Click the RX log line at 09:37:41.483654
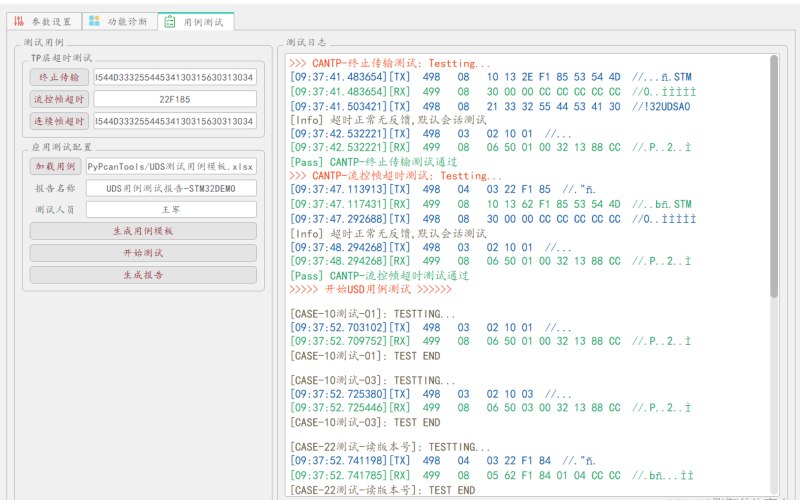This screenshot has height=500, width=800. pyautogui.click(x=493, y=92)
